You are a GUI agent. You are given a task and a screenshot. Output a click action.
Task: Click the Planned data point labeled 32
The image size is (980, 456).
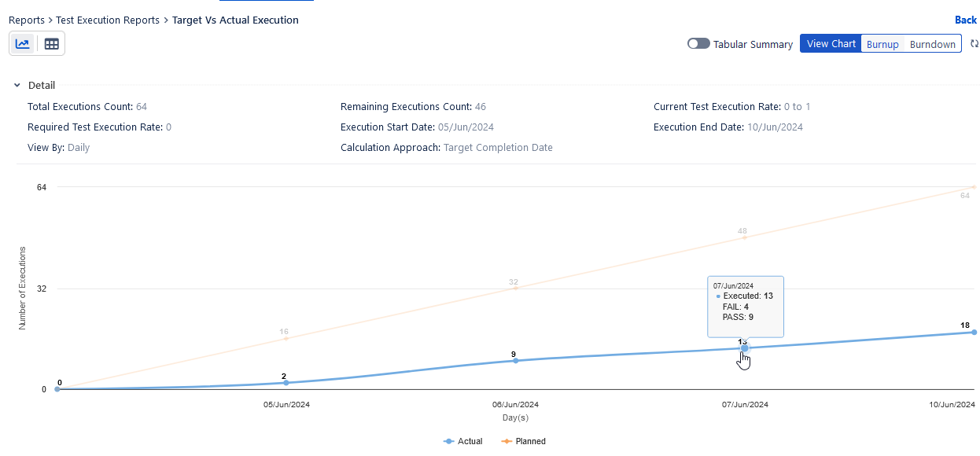tap(515, 288)
